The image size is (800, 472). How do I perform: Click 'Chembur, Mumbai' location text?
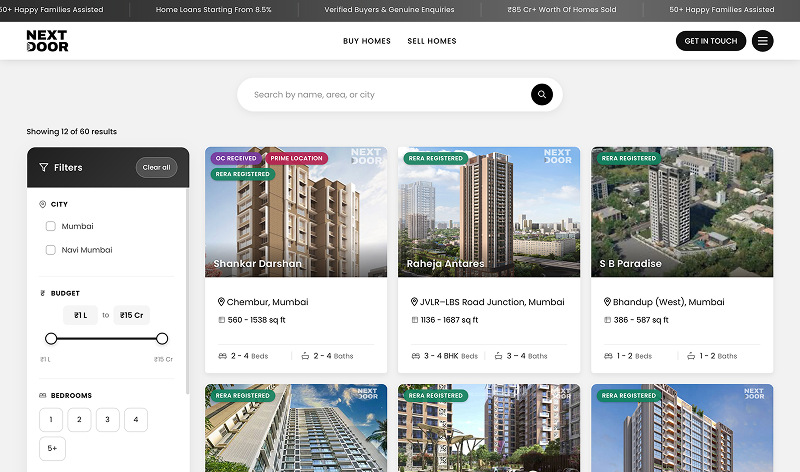[x=267, y=302]
